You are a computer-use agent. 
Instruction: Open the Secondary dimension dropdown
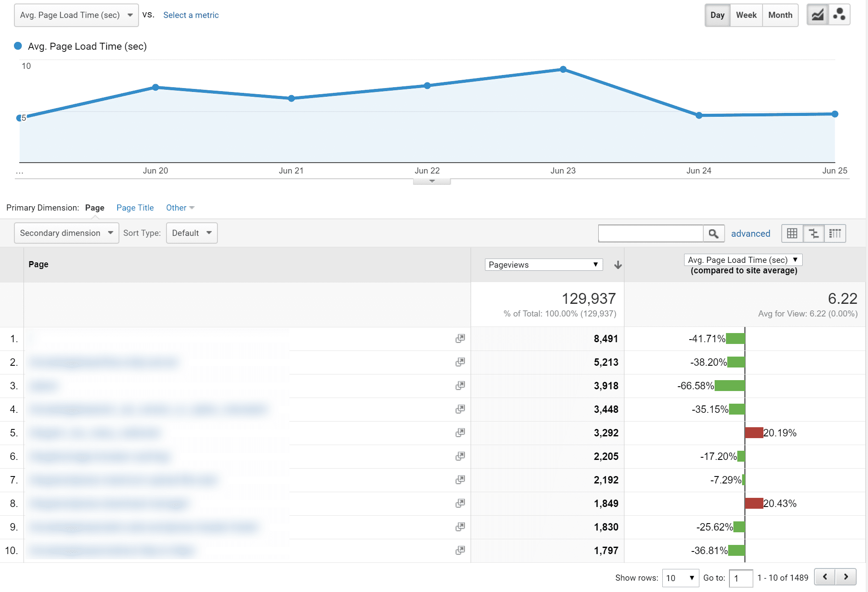click(x=64, y=233)
